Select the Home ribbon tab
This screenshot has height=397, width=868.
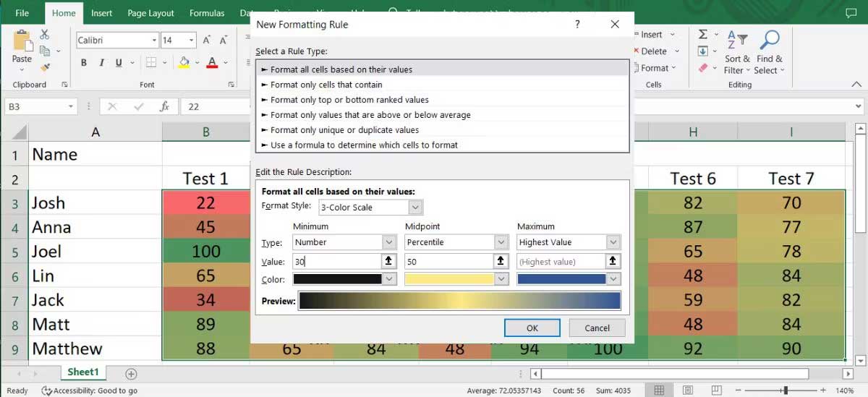coord(64,13)
